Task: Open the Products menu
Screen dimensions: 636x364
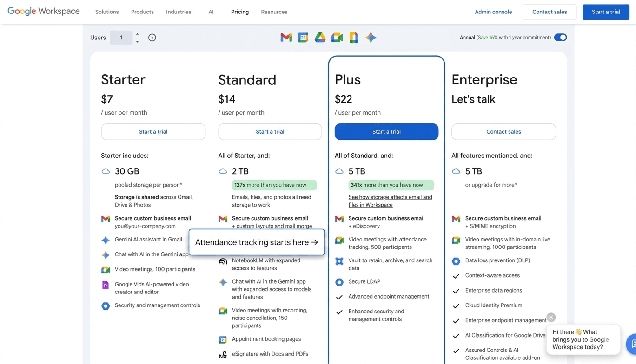Action: pos(142,12)
